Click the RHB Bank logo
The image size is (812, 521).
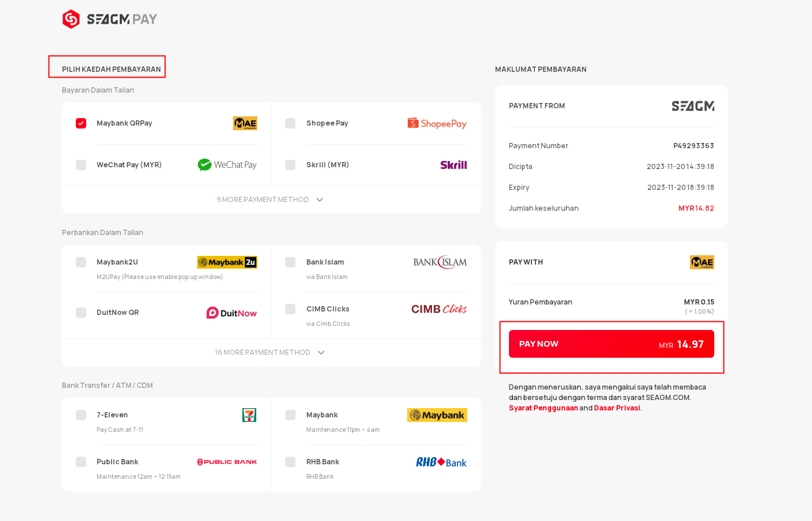[441, 462]
